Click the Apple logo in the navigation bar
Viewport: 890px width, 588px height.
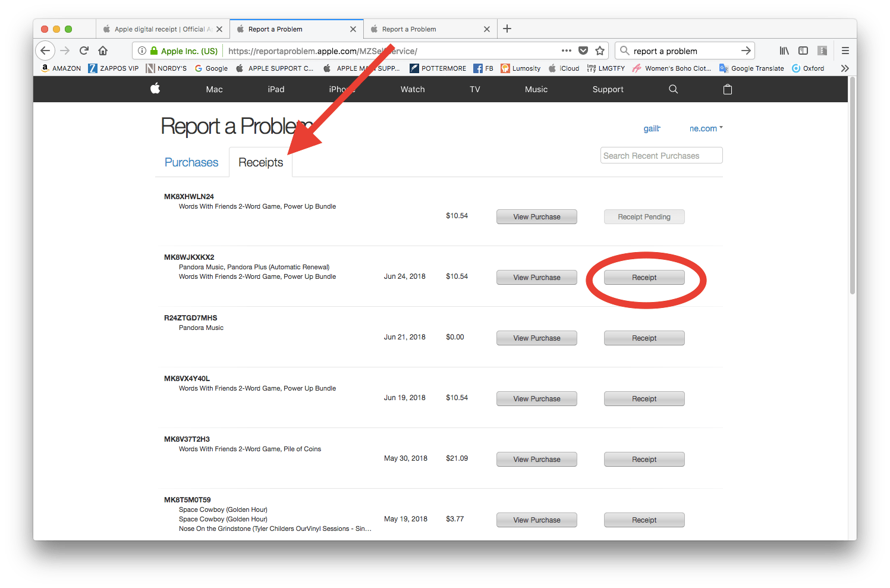click(x=155, y=89)
